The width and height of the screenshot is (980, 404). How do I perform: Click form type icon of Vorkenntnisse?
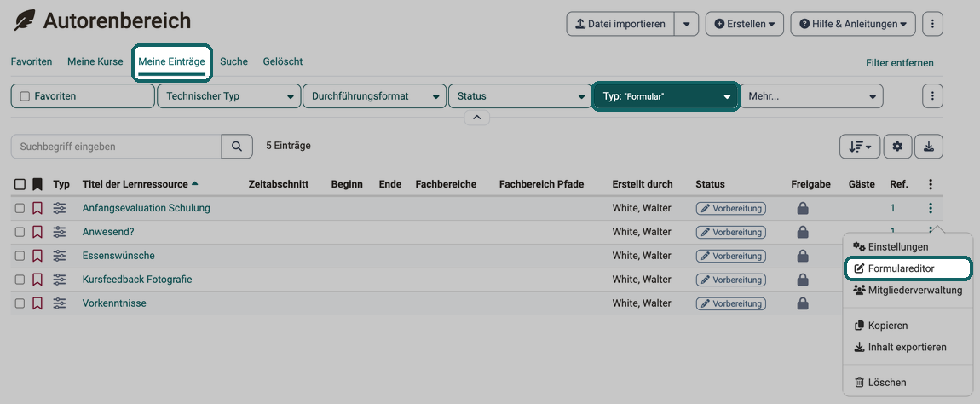pos(60,303)
